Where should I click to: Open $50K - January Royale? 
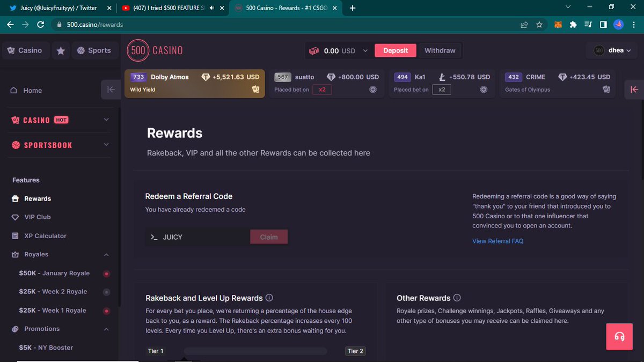coord(54,273)
